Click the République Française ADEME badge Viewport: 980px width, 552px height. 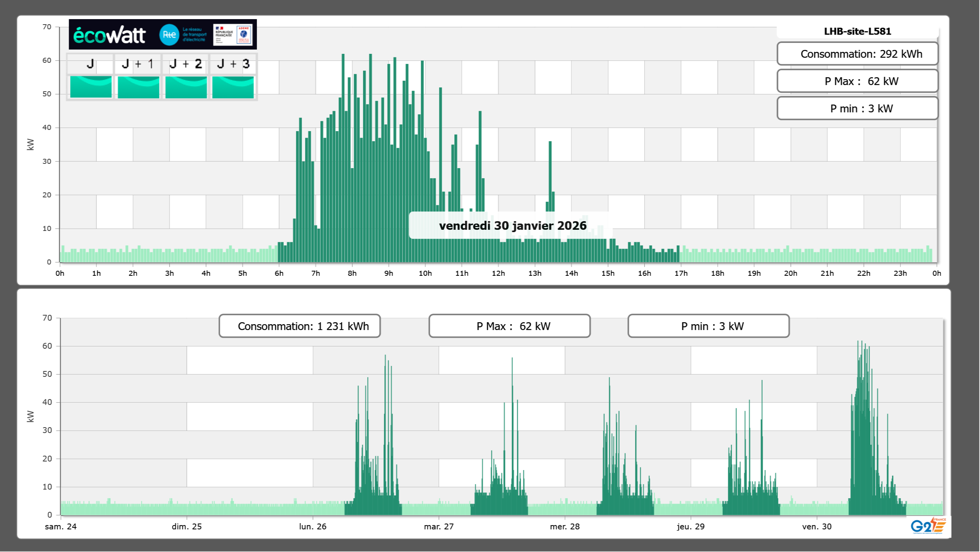233,35
